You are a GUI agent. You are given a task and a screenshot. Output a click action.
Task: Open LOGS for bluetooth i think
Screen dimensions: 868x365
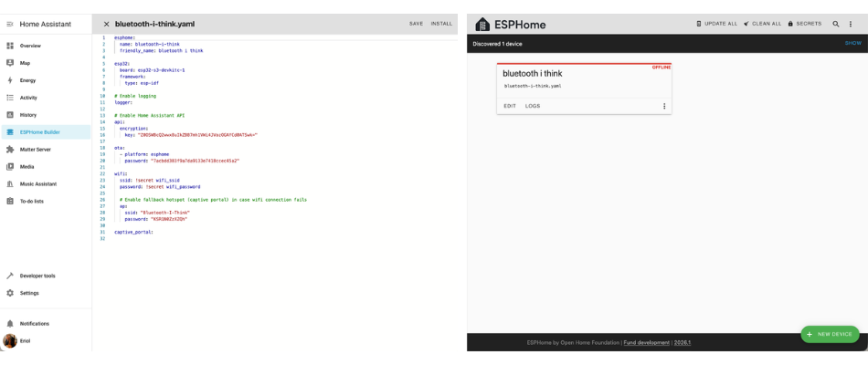coord(533,106)
